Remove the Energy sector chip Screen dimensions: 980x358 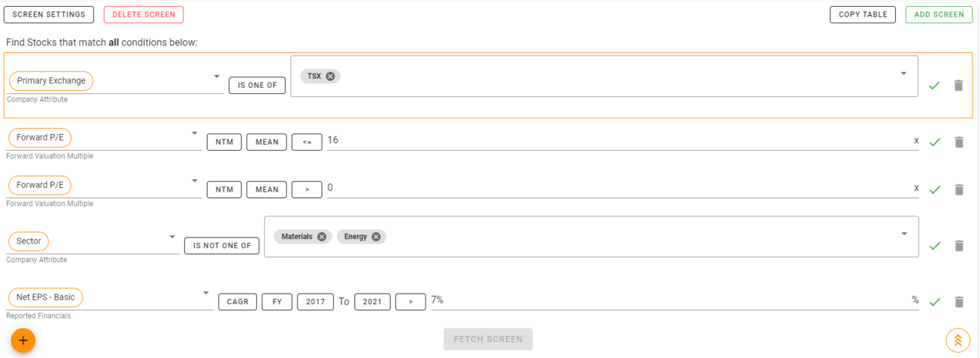376,237
